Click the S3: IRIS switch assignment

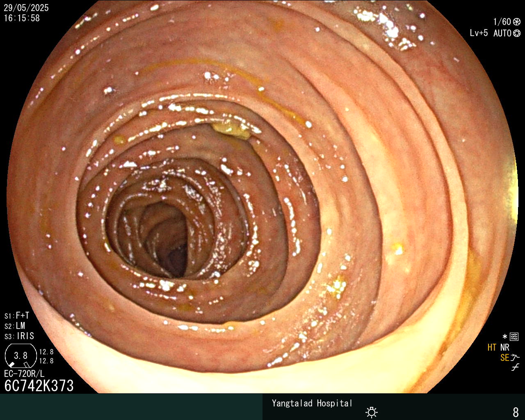(19, 336)
